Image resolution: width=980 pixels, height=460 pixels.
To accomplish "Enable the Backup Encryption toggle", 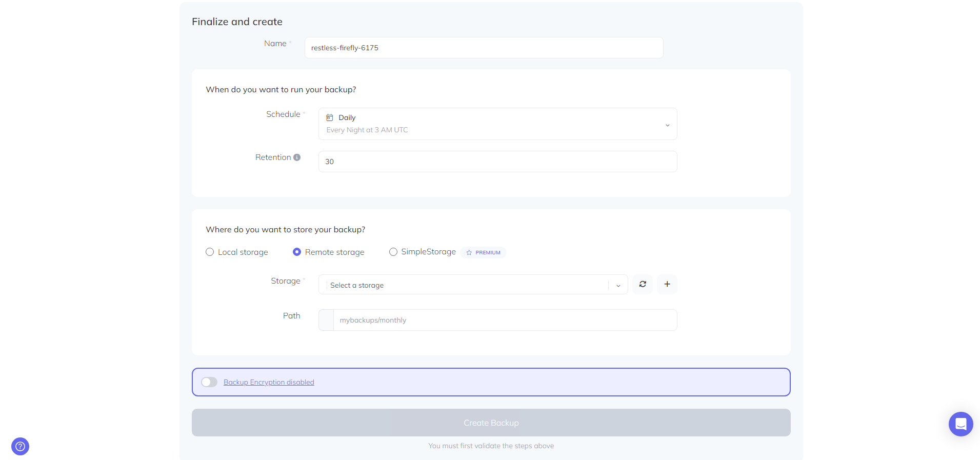I will [209, 382].
